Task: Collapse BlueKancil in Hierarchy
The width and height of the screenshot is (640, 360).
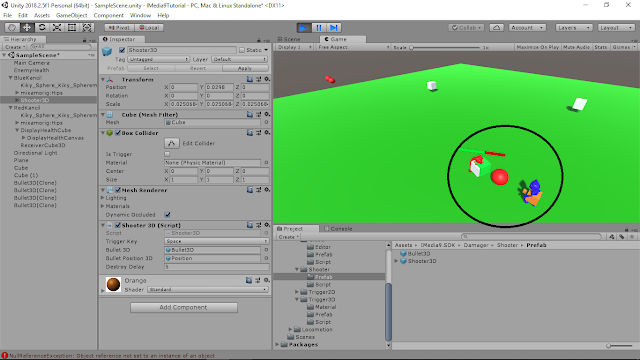Action: point(11,78)
